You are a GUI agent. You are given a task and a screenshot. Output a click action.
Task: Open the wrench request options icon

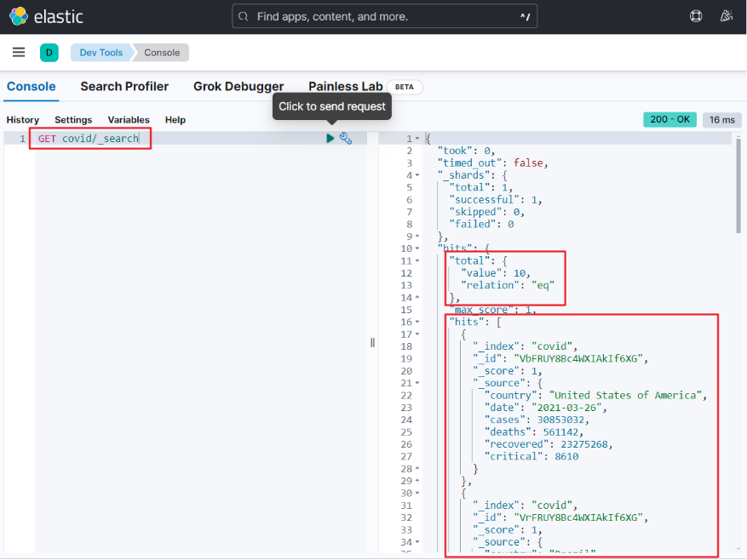click(x=346, y=139)
